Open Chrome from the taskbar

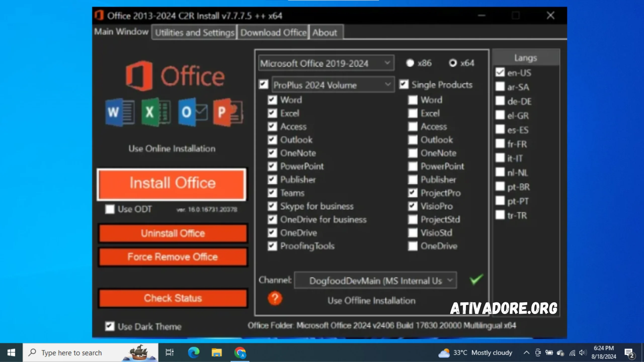pyautogui.click(x=240, y=352)
